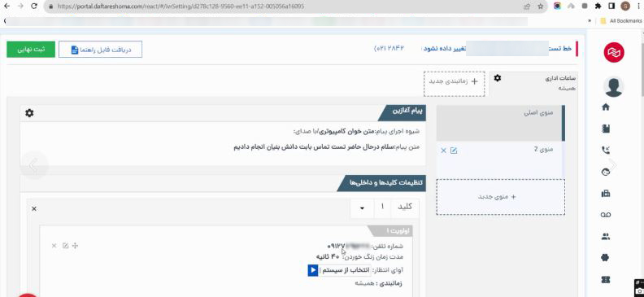Play the waiting tone انتخاب از سیستم
The image size is (644, 297).
tap(312, 270)
